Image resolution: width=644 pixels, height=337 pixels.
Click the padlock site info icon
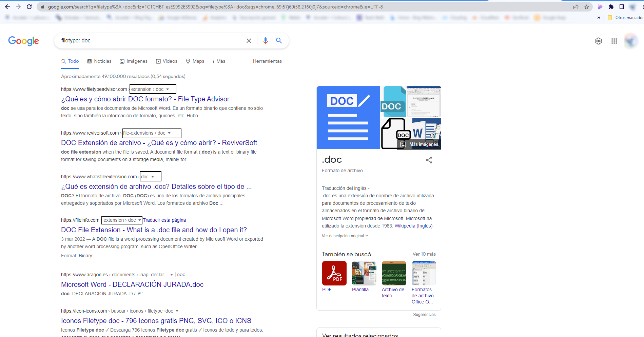click(43, 7)
